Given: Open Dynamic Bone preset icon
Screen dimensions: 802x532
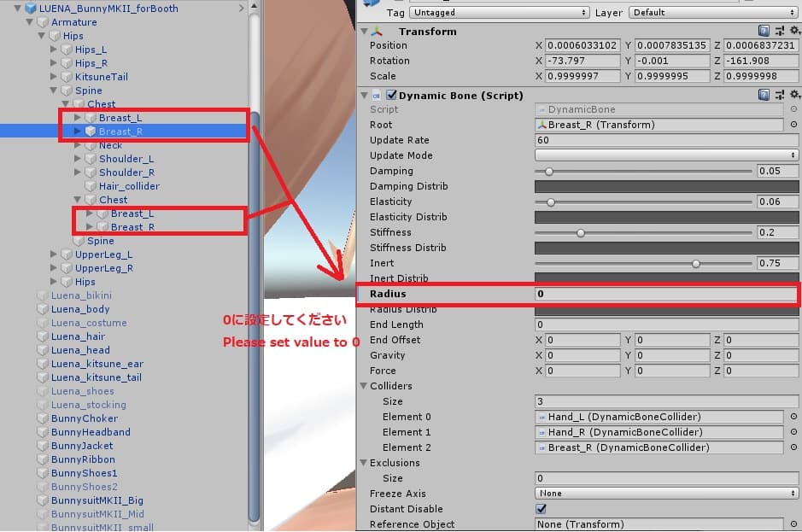Looking at the screenshot, I should pos(780,95).
